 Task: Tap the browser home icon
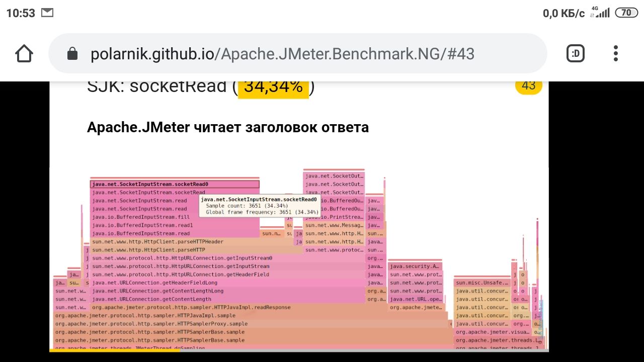coord(24,53)
